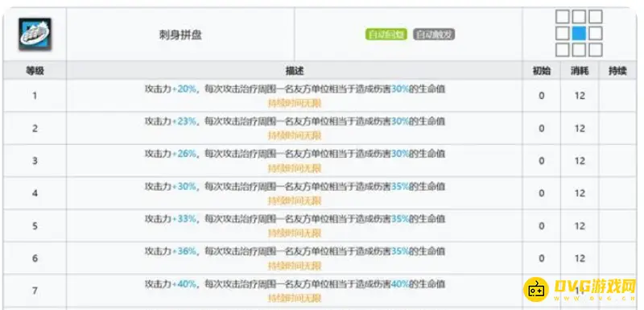Click the initial value 0 for level 2
644x310 pixels.
(541, 129)
